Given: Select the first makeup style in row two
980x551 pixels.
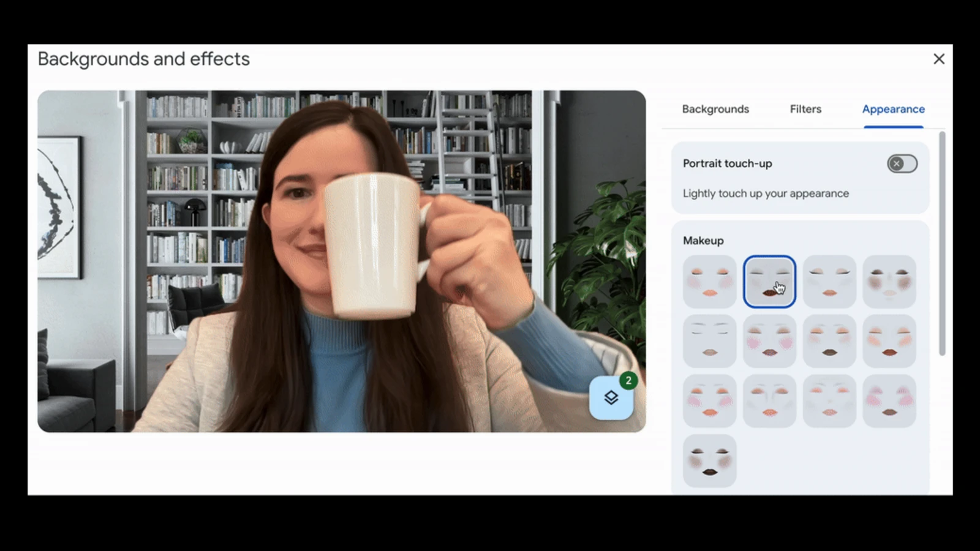Looking at the screenshot, I should (x=709, y=341).
